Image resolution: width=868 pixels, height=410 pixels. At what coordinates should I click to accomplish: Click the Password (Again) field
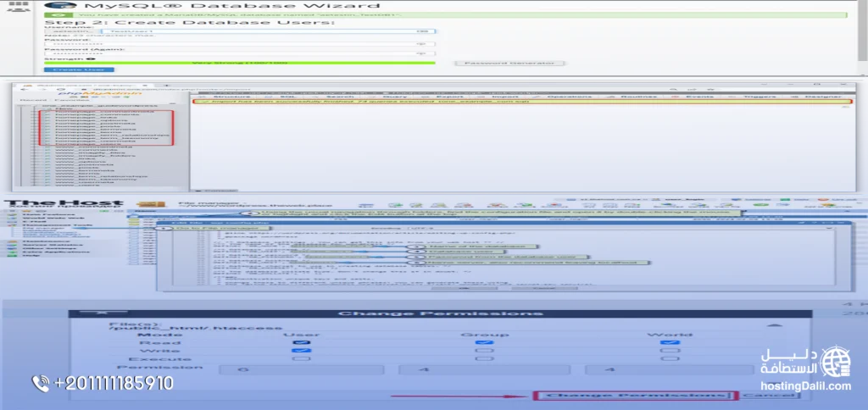pos(240,53)
